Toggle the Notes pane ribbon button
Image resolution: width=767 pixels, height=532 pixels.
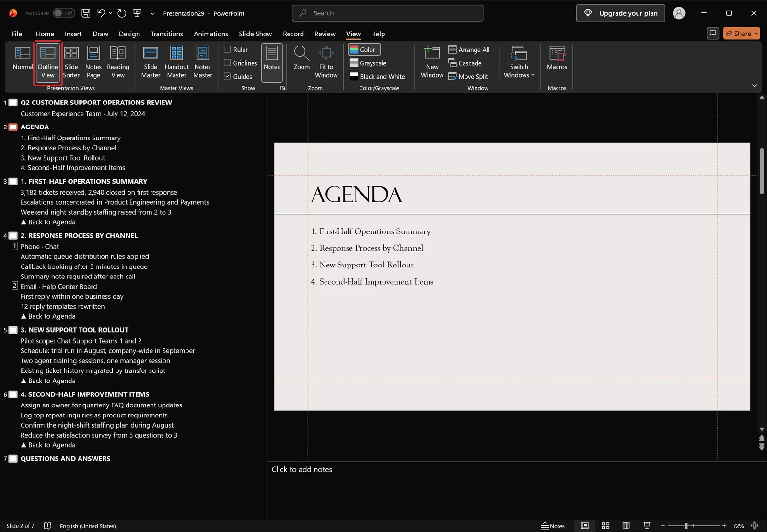tap(272, 62)
